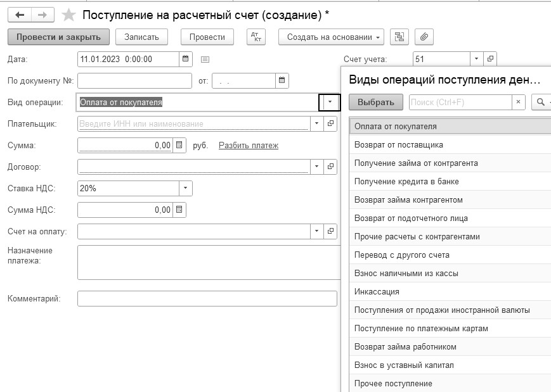Click the Выбрать button
This screenshot has width=551, height=392.
pyautogui.click(x=375, y=102)
